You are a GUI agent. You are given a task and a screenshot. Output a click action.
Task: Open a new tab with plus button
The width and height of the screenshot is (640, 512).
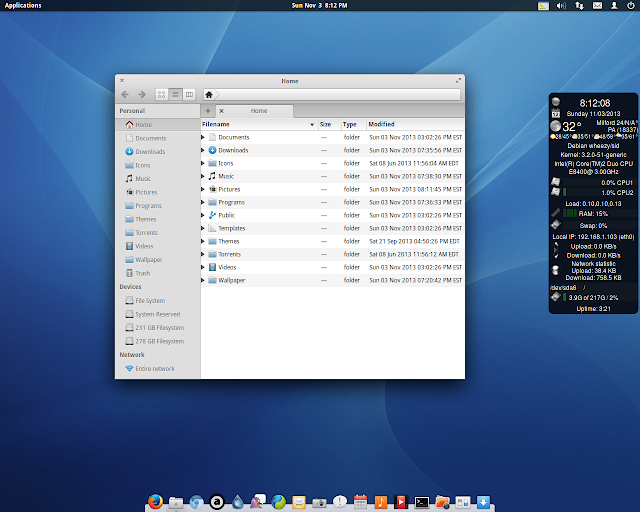click(207, 111)
